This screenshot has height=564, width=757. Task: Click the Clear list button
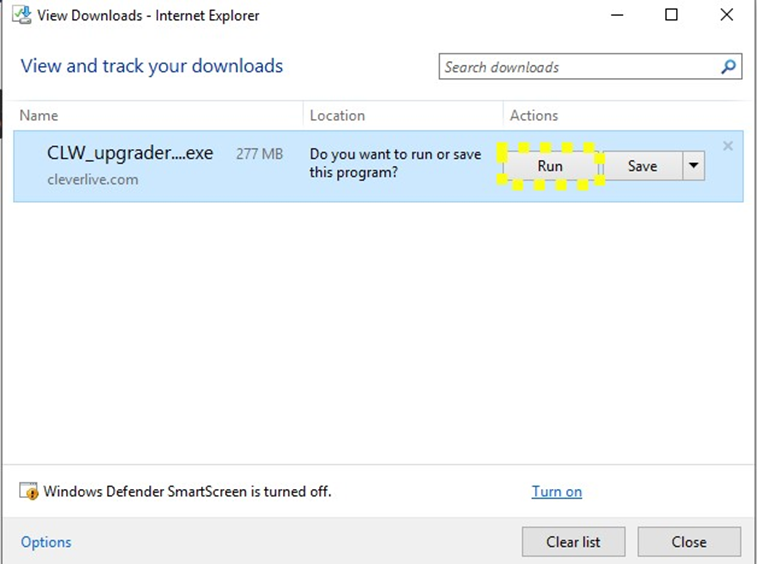(x=573, y=542)
